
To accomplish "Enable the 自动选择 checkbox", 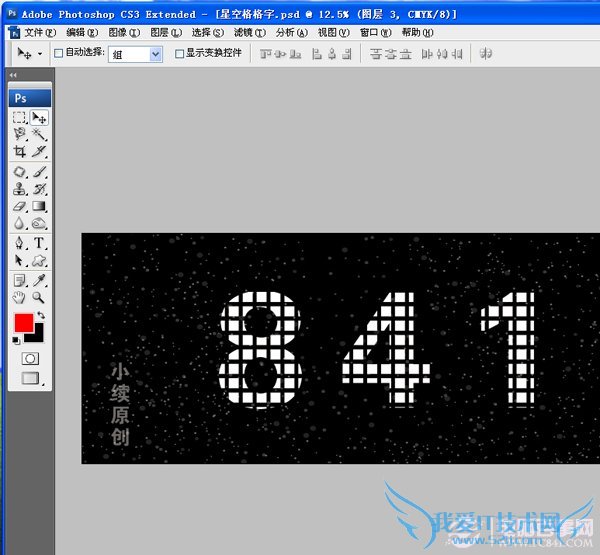I will point(59,53).
